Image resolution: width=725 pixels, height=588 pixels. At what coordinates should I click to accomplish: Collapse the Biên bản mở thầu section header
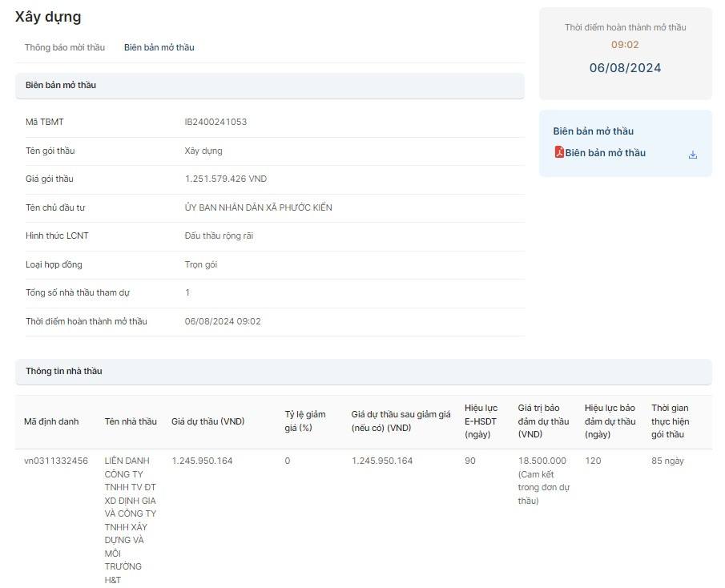coord(269,85)
